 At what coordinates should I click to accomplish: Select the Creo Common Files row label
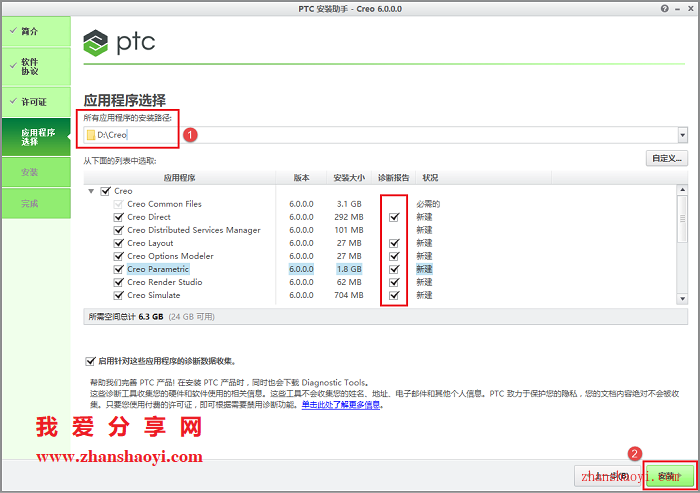164,204
